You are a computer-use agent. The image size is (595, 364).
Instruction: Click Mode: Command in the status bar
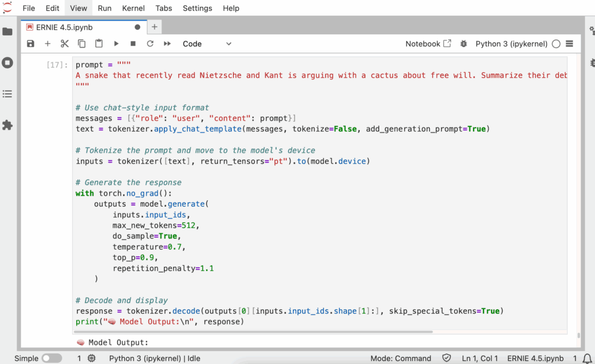click(401, 358)
